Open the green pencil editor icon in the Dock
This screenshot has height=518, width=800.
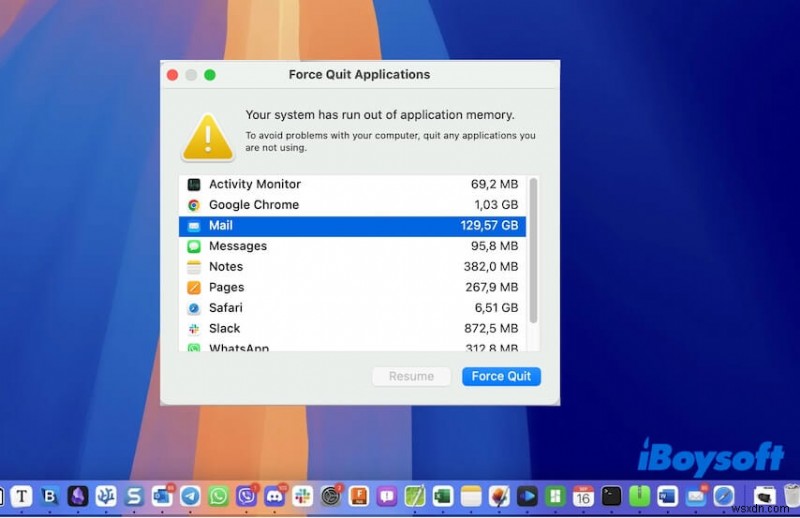[415, 496]
